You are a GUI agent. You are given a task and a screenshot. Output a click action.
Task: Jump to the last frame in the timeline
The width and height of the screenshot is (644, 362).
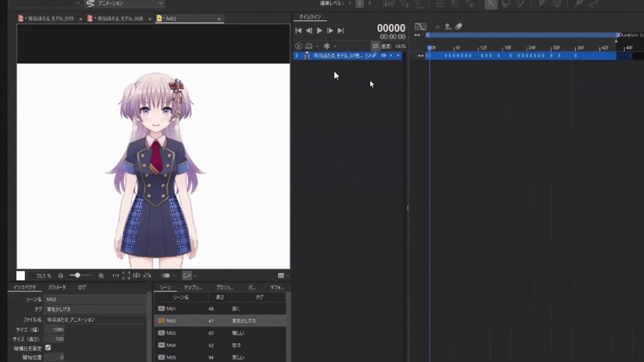[x=341, y=31]
